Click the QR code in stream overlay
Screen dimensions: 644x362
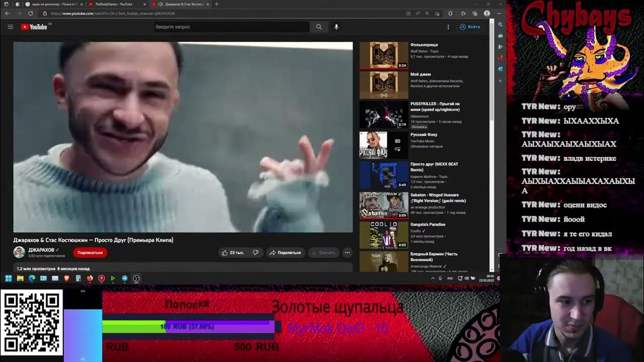click(31, 323)
